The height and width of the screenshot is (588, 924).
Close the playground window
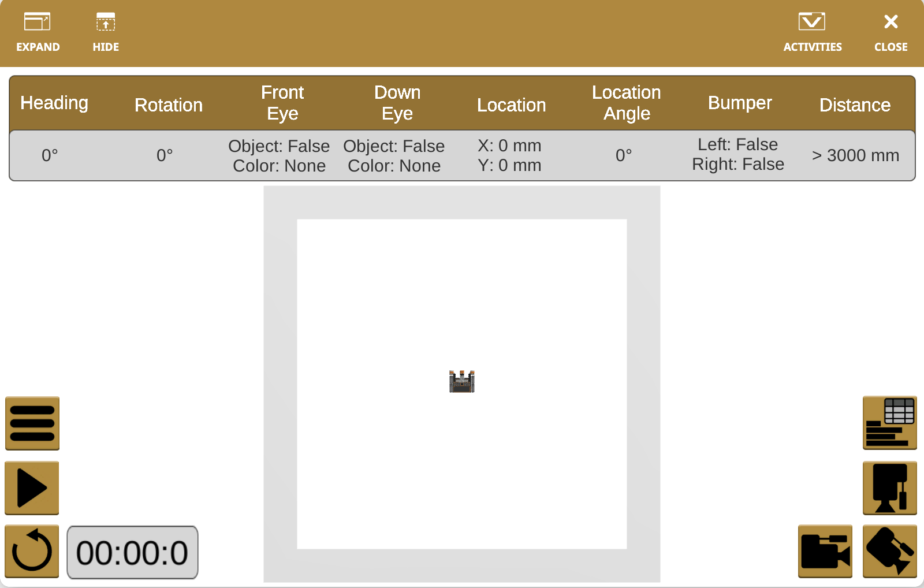(x=891, y=33)
